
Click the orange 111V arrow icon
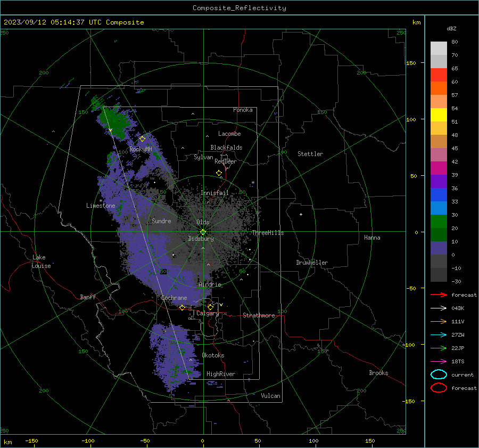click(x=439, y=321)
